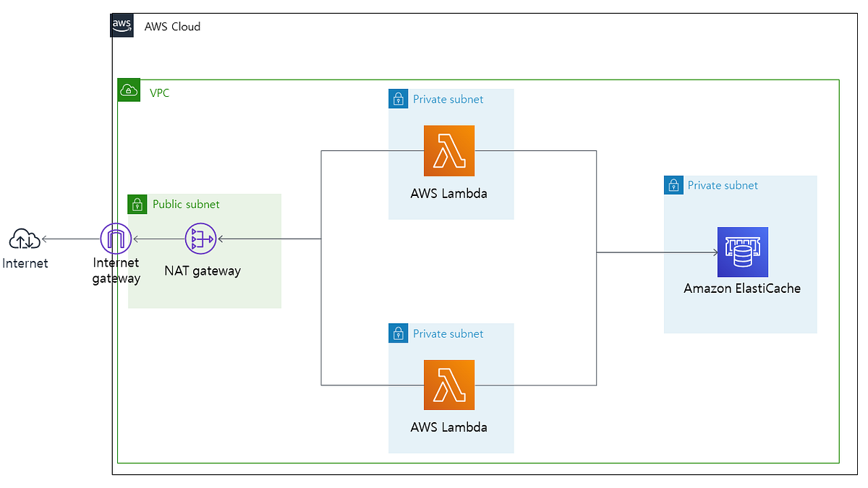Screen dimensions: 868x488
Task: Click the Internet gateway icon
Action: click(x=116, y=239)
